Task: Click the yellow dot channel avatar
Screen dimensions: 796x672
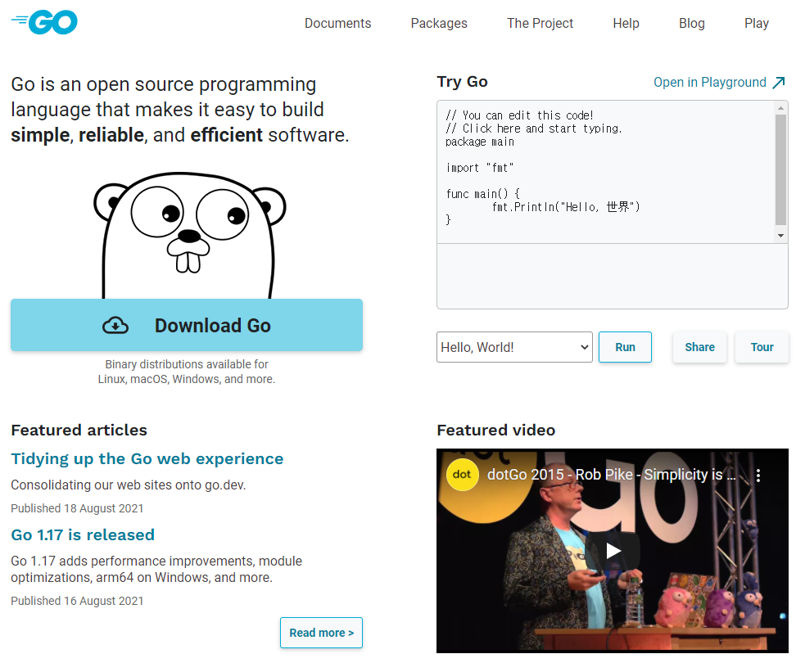Action: [462, 475]
